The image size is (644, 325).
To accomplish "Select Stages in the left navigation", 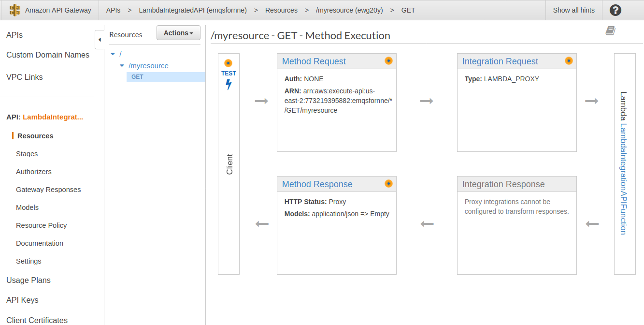I will click(27, 153).
